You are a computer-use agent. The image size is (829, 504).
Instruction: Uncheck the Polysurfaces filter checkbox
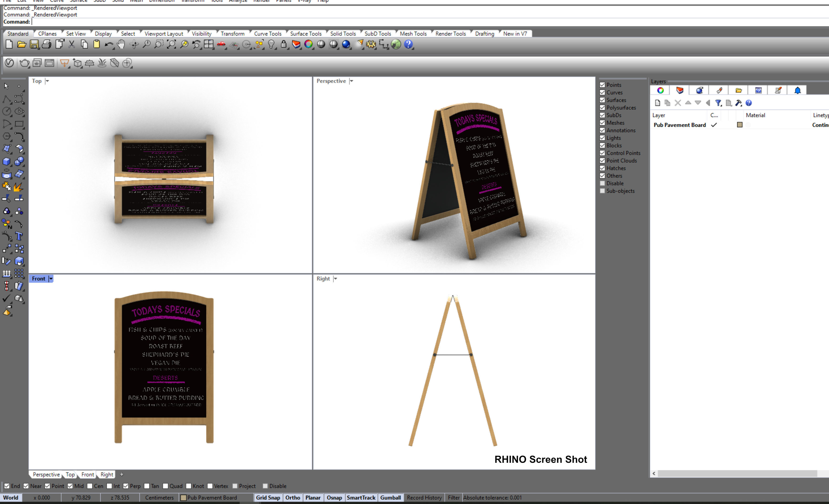pyautogui.click(x=603, y=108)
